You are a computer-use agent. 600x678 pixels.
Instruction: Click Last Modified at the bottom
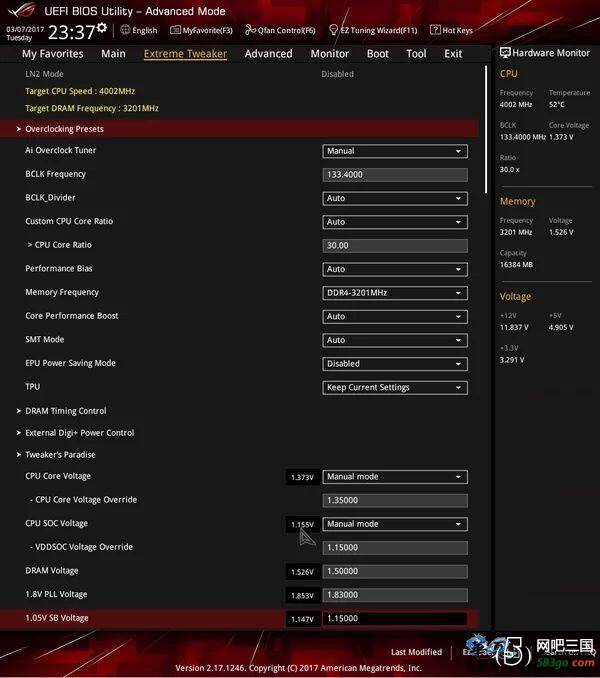[x=416, y=652]
